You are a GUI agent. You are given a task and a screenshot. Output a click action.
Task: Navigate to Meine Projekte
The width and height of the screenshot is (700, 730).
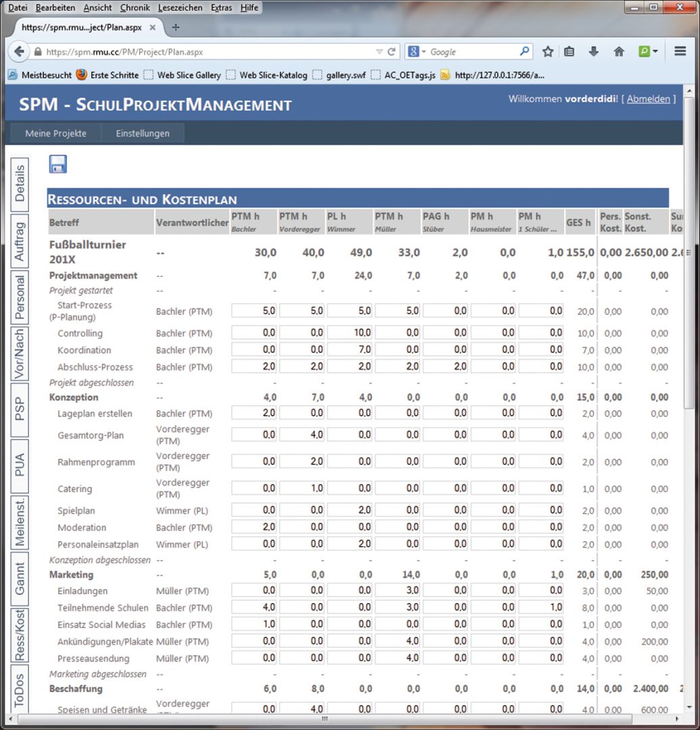(56, 133)
